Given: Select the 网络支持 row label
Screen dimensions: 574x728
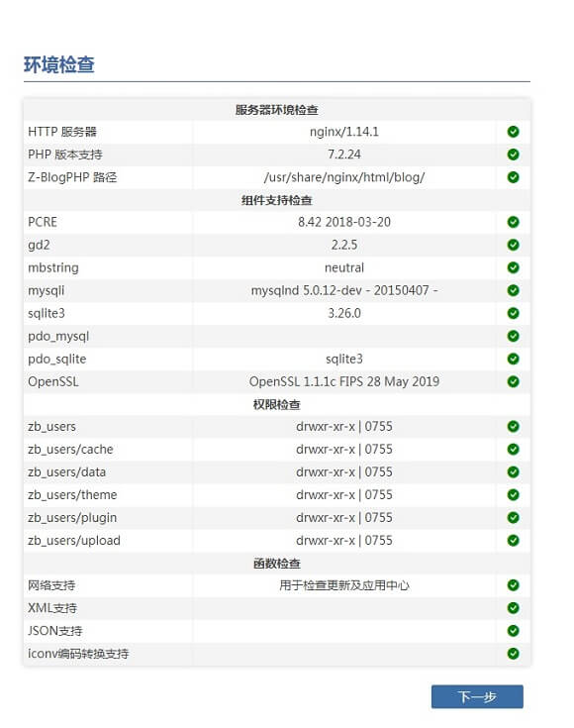Looking at the screenshot, I should 51,585.
